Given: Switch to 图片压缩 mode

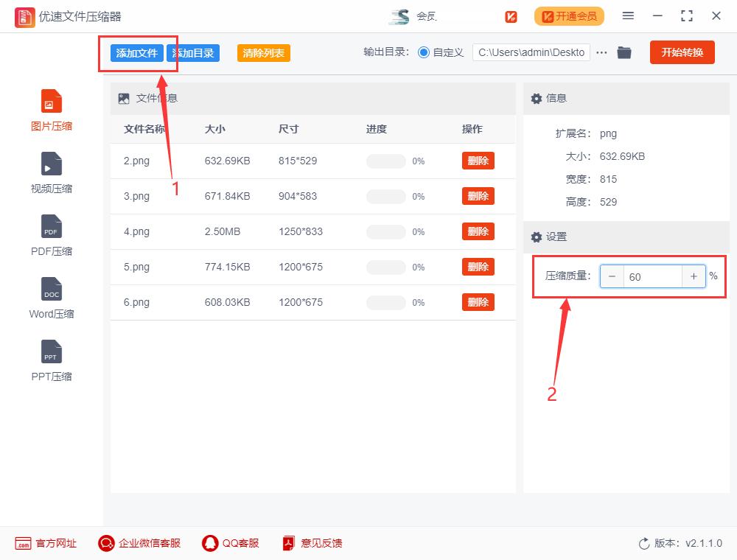Looking at the screenshot, I should click(50, 109).
